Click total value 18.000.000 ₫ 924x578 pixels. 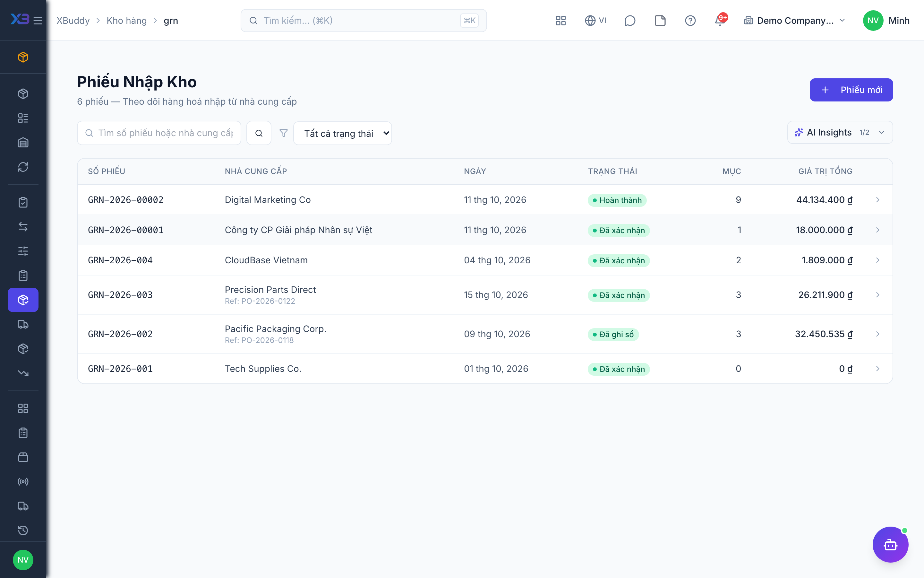coord(824,230)
